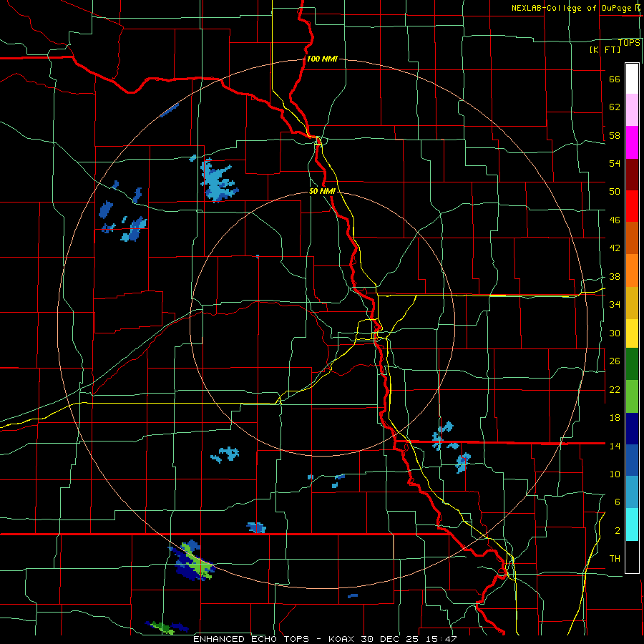Click the "NEXLAB-College of DuPage" header text
This screenshot has width=644, height=644.
(572, 8)
